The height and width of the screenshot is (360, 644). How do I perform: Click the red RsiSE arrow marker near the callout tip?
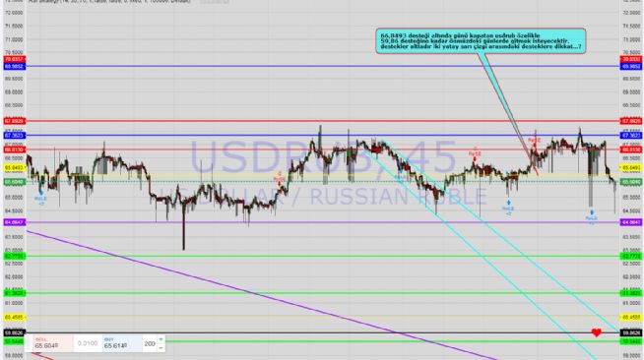(535, 143)
